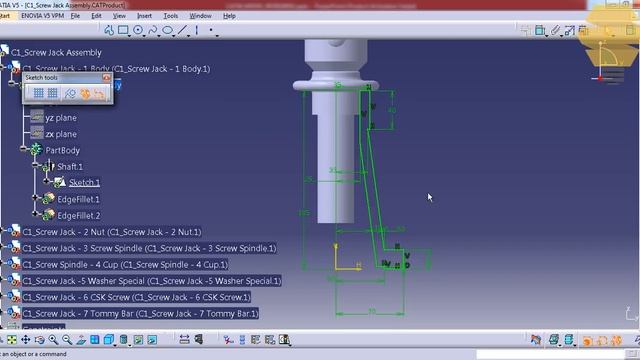Select C1_Screw Jack - 7 Tommy Bar component

(x=140, y=313)
